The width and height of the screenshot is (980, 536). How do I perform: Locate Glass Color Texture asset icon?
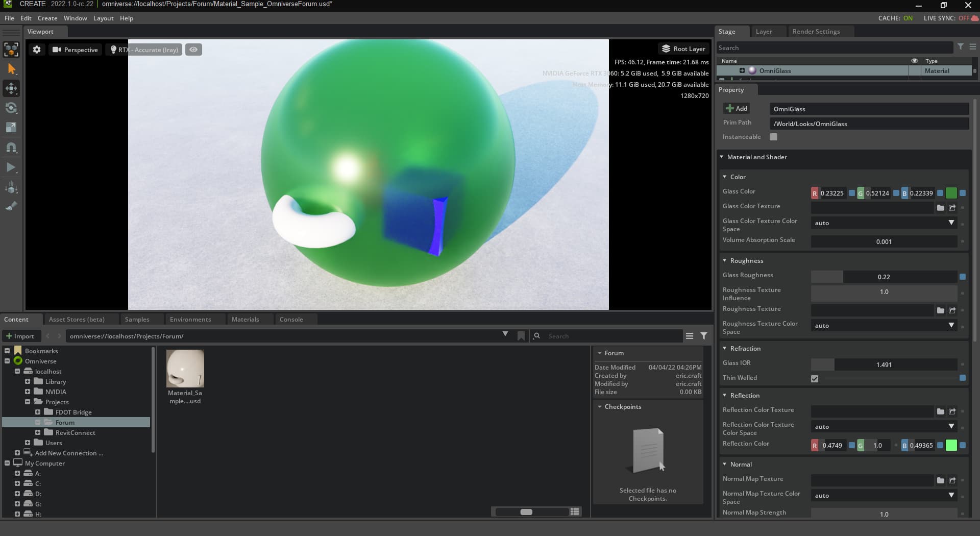(952, 208)
